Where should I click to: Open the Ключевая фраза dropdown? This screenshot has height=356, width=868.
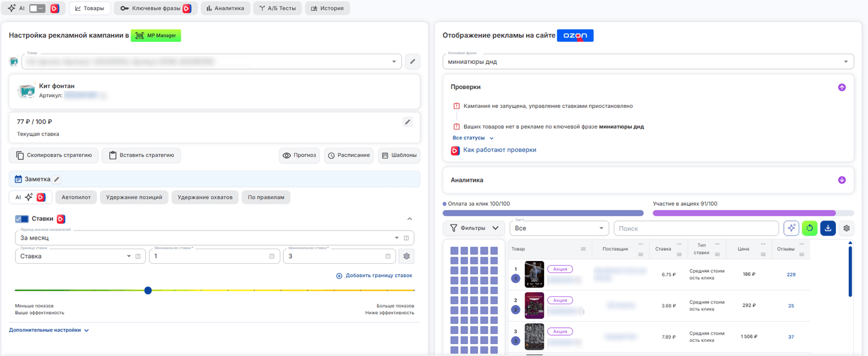click(648, 62)
